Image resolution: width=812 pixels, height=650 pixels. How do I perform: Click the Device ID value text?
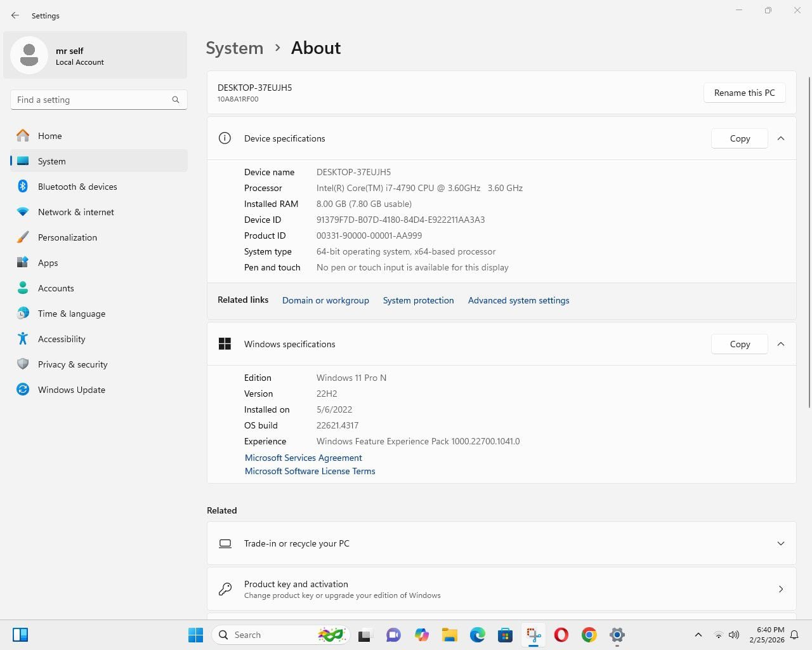(400, 220)
